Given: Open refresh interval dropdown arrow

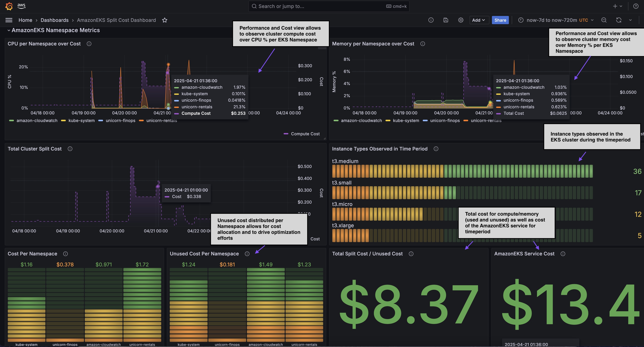Looking at the screenshot, I should (x=630, y=20).
